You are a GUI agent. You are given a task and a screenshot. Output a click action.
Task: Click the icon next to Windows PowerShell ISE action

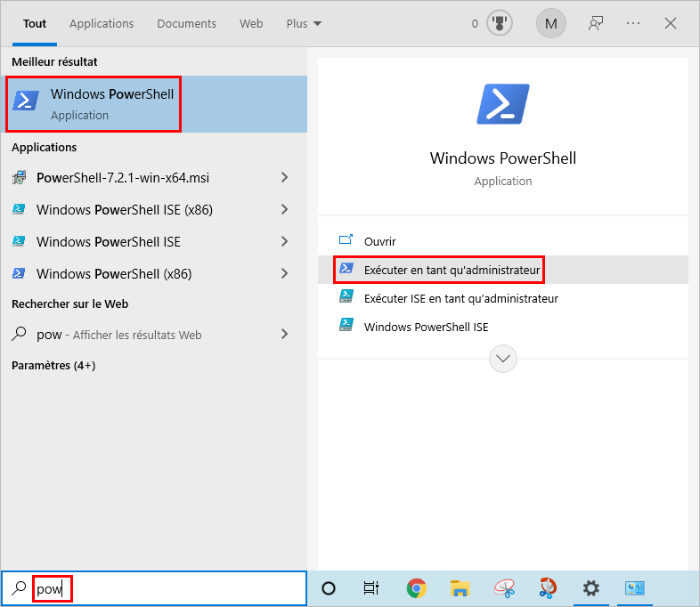coord(346,325)
